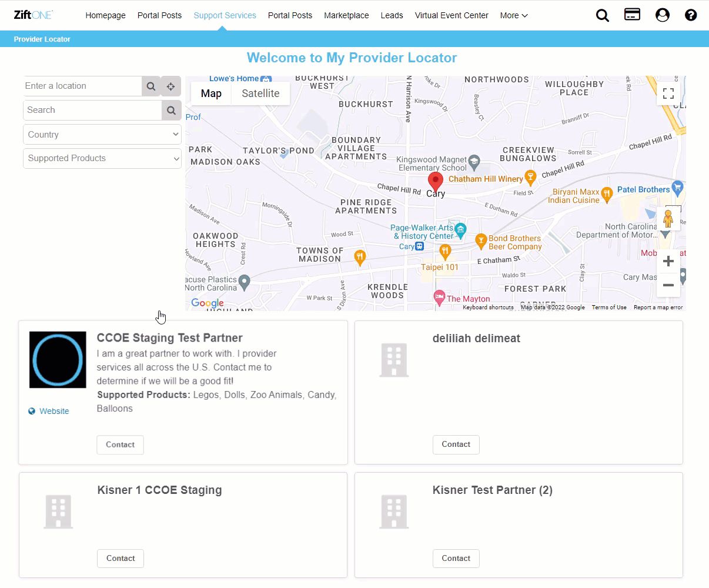Click the red Cary map pin

[x=435, y=182]
